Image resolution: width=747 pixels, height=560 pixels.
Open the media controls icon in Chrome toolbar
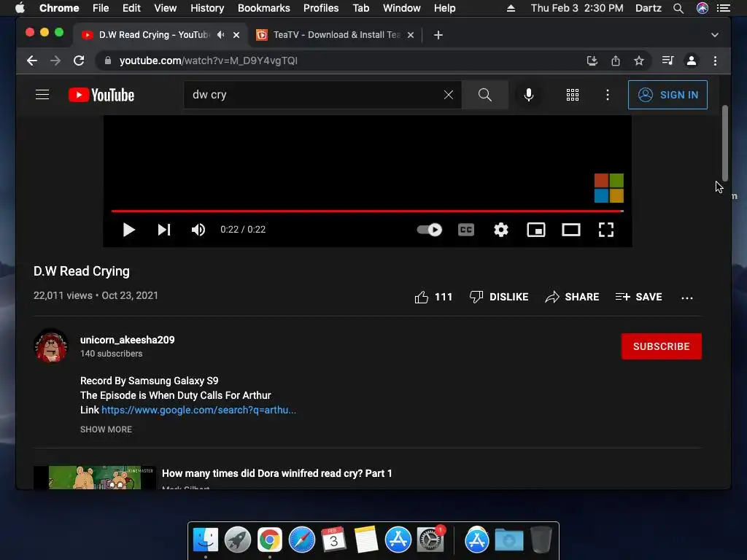point(668,61)
